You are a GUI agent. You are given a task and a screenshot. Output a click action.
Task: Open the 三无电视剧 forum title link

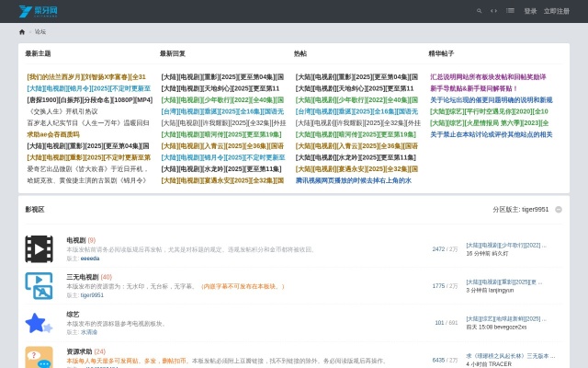pyautogui.click(x=82, y=277)
